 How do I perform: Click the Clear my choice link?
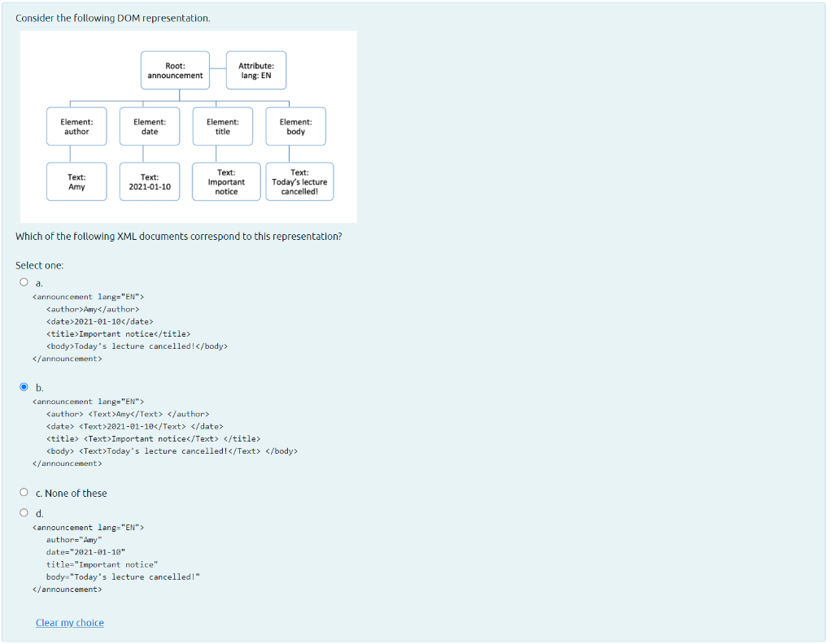click(69, 622)
